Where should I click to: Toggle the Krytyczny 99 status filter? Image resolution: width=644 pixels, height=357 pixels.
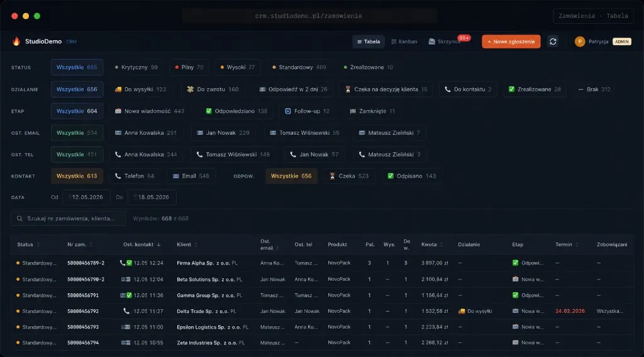136,67
